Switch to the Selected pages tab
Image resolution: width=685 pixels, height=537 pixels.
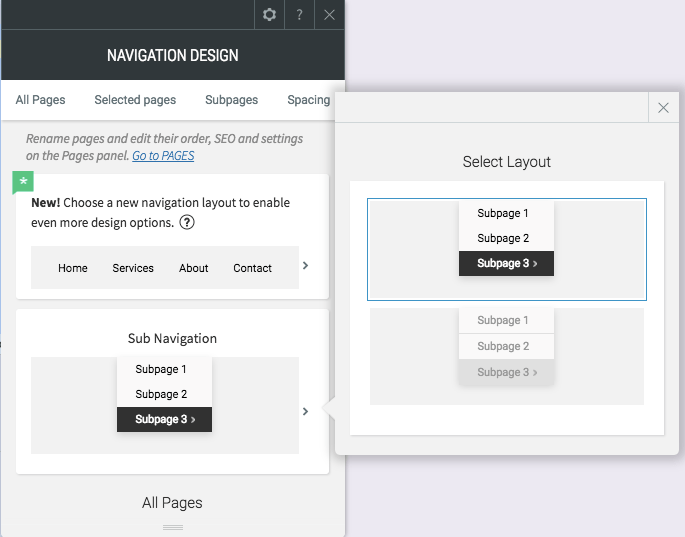click(135, 100)
